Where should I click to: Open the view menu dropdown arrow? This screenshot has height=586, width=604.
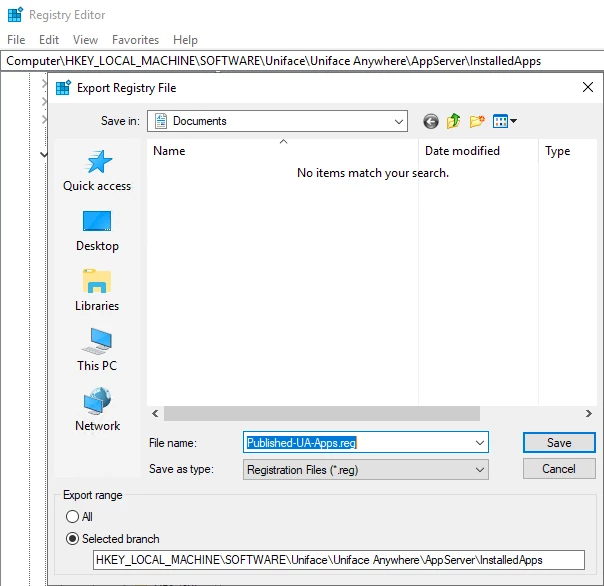pos(513,121)
